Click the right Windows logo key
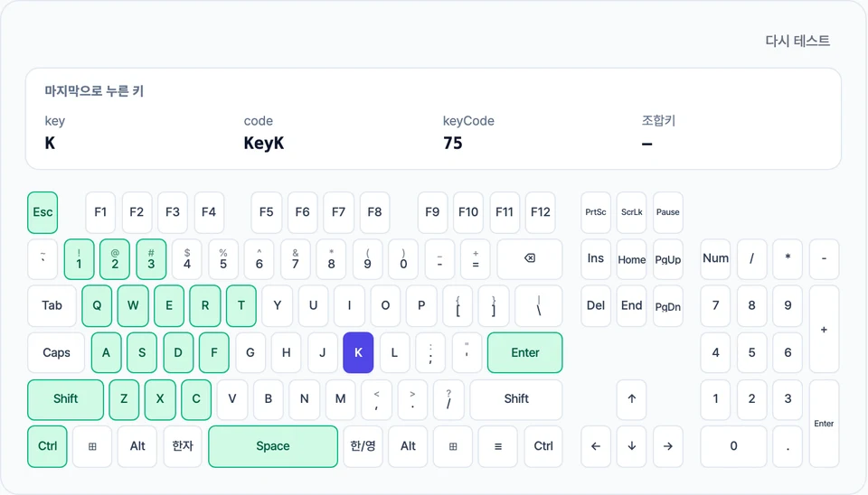 pyautogui.click(x=453, y=446)
